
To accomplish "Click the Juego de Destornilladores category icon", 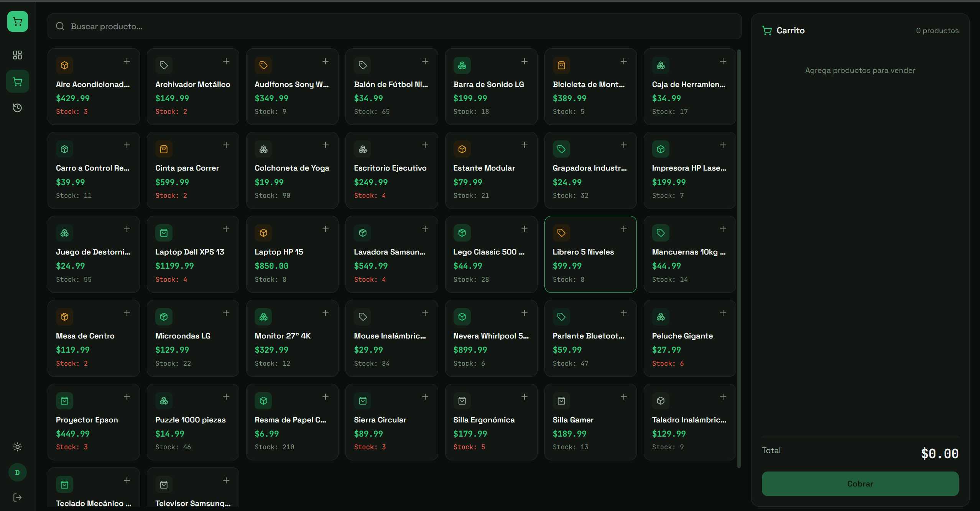I will pos(64,233).
